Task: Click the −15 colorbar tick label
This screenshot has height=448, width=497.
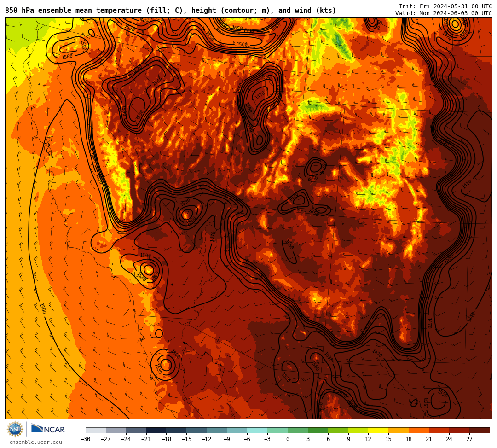Action: pos(187,439)
